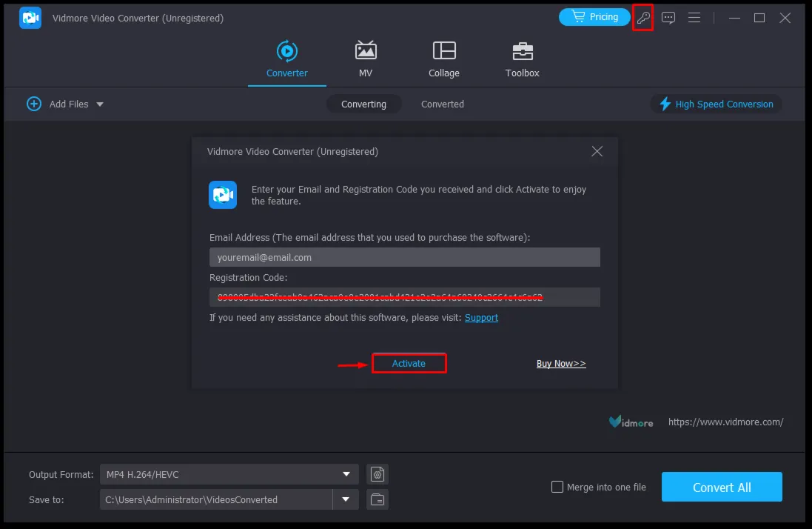Viewport: 812px width, 529px height.
Task: Click the key register icon
Action: [642, 18]
